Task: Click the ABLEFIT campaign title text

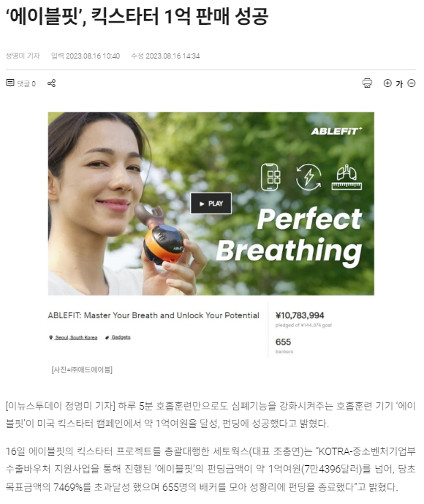Action: [x=154, y=315]
